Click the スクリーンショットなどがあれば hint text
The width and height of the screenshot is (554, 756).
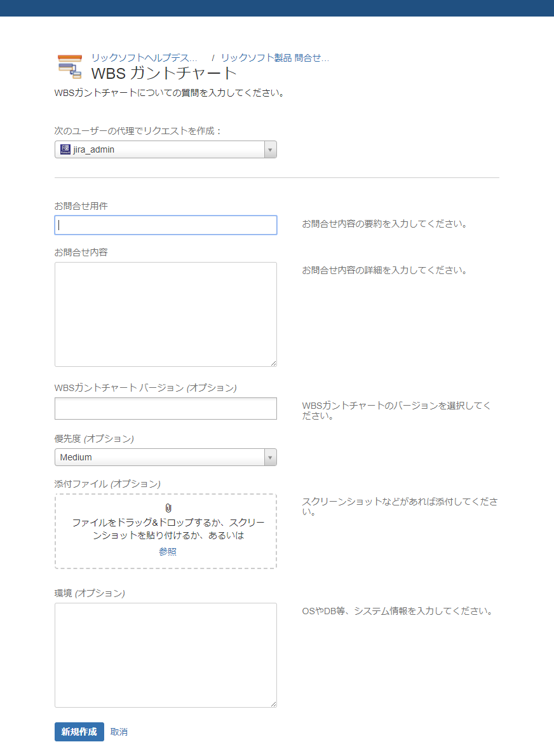[400, 506]
